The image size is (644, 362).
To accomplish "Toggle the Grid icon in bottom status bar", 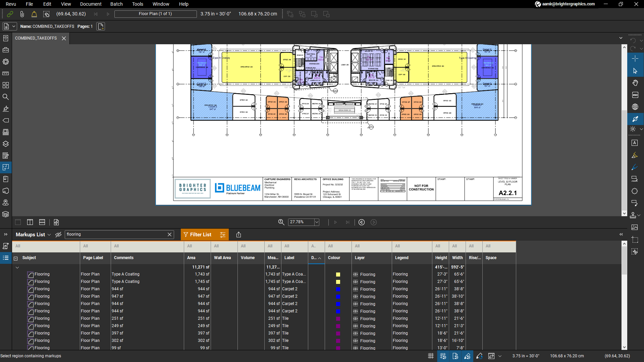I will tap(431, 356).
